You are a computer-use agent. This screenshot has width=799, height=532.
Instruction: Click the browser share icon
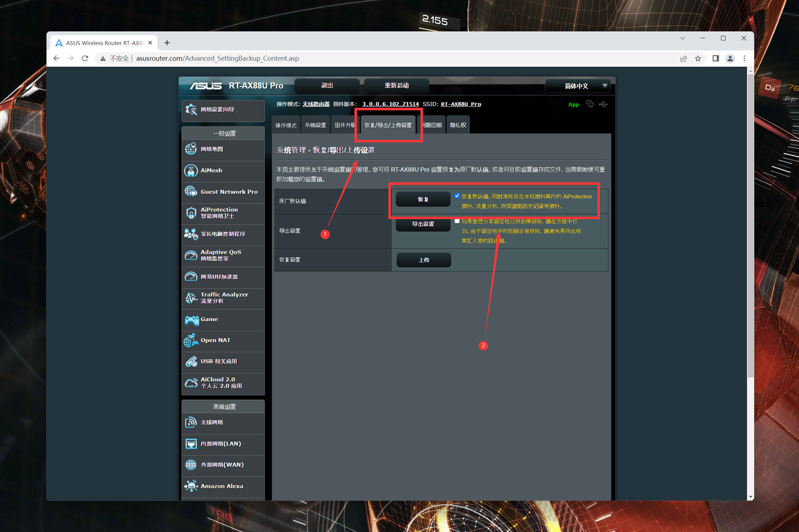click(x=684, y=58)
